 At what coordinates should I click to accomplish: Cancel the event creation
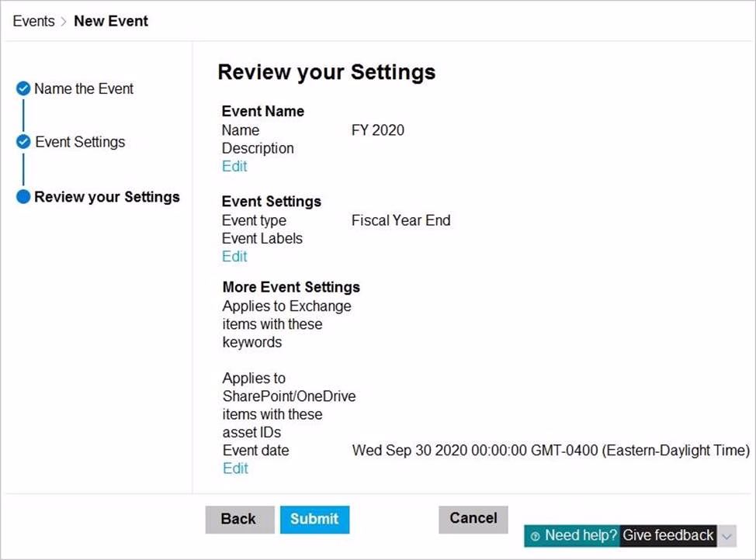coord(473,519)
